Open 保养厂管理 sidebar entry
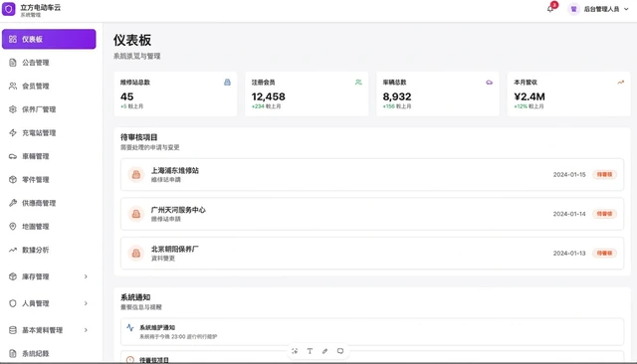The image size is (637, 364). pyautogui.click(x=49, y=109)
